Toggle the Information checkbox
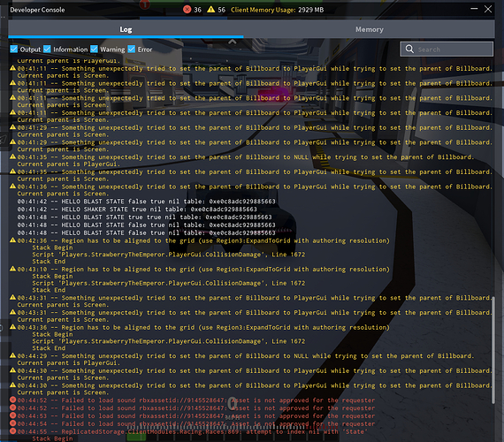This screenshot has height=442, width=504. [x=47, y=49]
